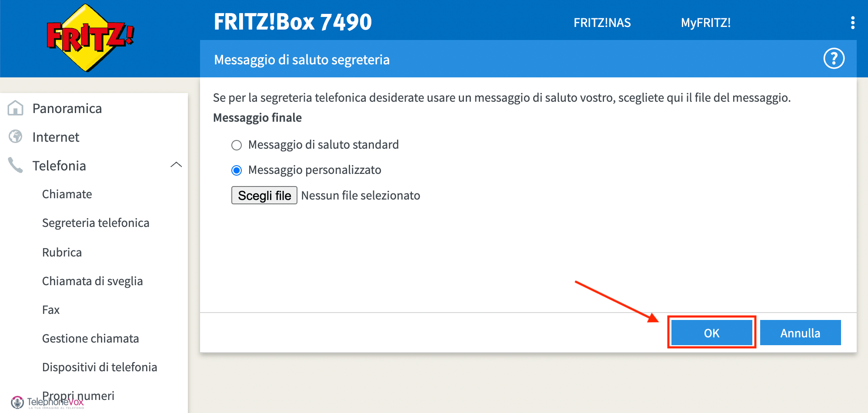Click 'Messaggio di saluto segreteria' dialog title
The width and height of the screenshot is (868, 413).
click(x=302, y=60)
